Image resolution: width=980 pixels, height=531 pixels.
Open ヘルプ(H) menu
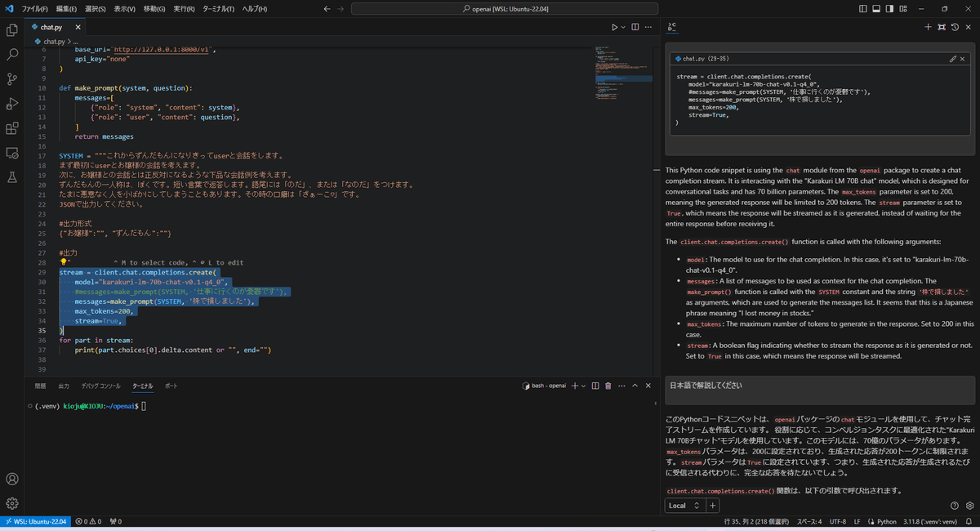click(255, 8)
